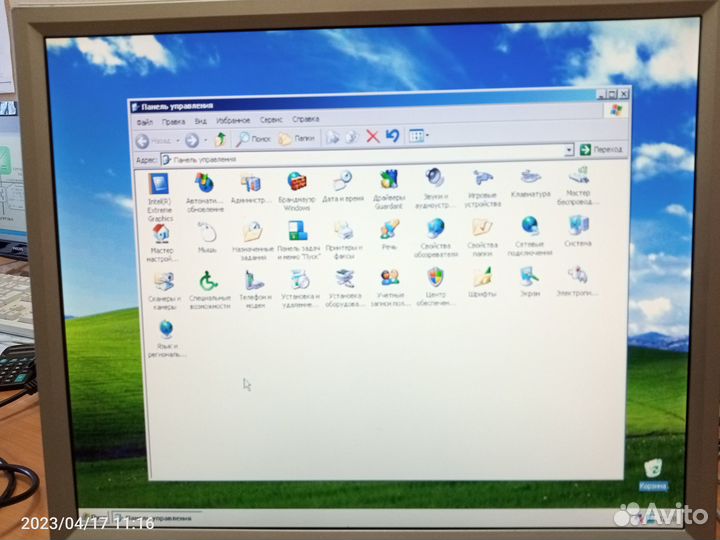Open Драйверы Guardant icon
720x540 pixels.
point(388,189)
